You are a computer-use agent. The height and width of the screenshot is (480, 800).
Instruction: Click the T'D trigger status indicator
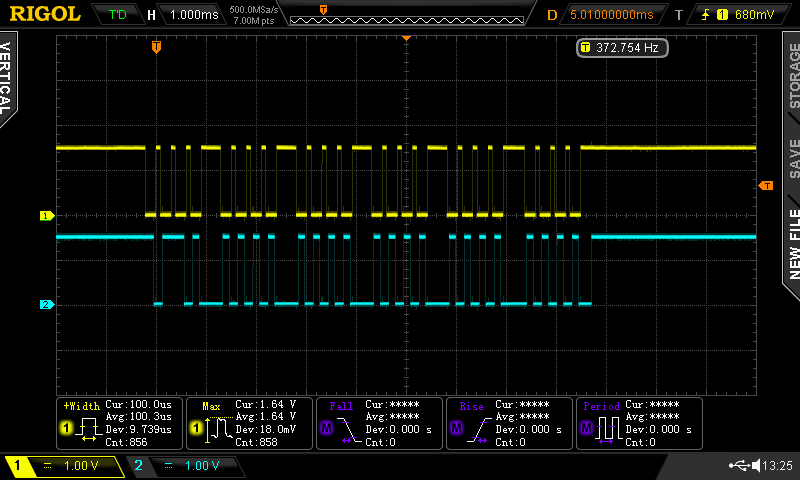coord(118,15)
